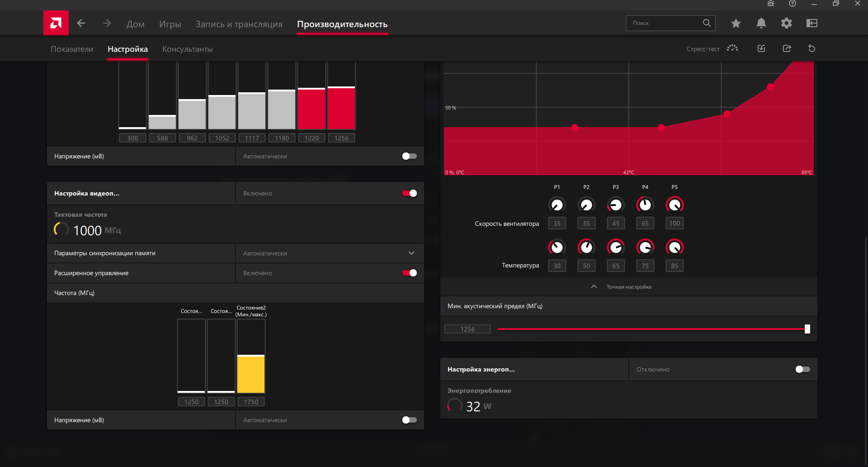Image resolution: width=868 pixels, height=467 pixels.
Task: Collapse the Точная настройка section
Action: pyautogui.click(x=594, y=287)
